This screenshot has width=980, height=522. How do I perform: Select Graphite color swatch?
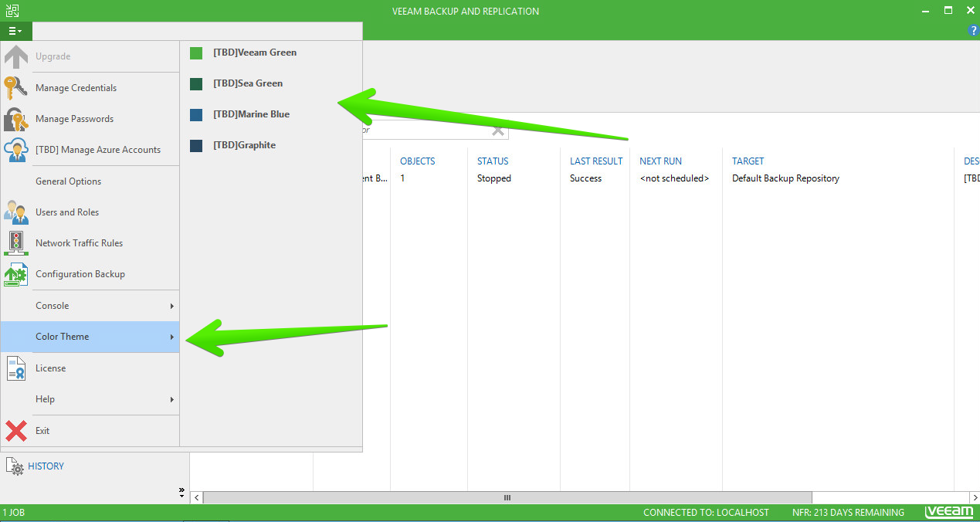[196, 145]
